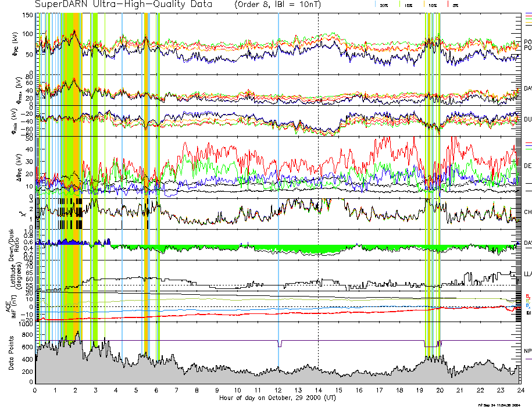532x407 pixels.
Task: Click the 'Latitude (degrees)' axis label
Action: coord(16,274)
